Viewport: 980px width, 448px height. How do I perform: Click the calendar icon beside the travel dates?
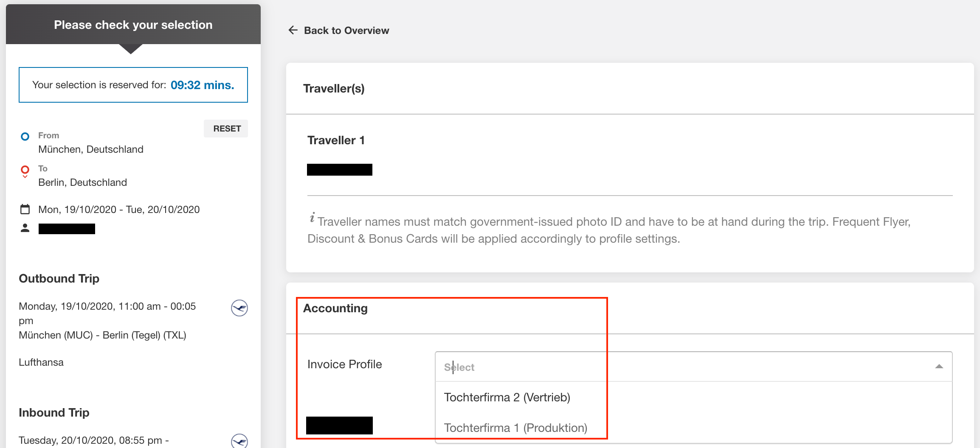pos(25,209)
